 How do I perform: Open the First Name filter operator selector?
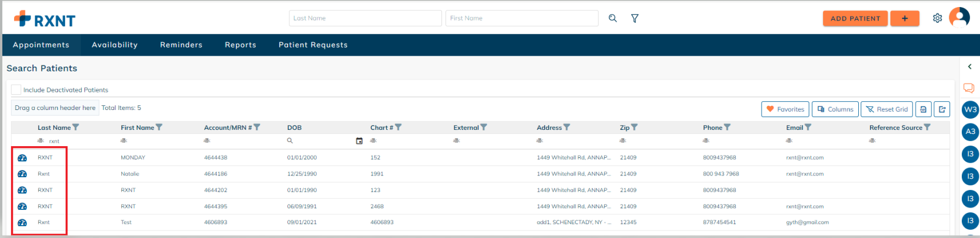[124, 141]
